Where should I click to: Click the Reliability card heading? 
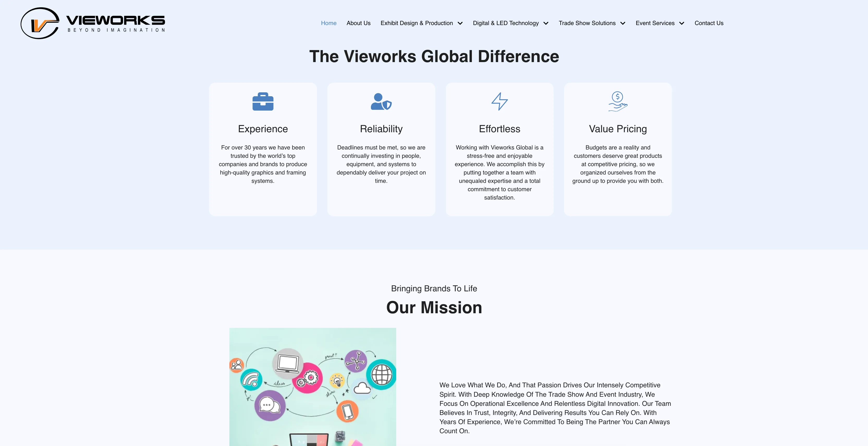(x=381, y=129)
